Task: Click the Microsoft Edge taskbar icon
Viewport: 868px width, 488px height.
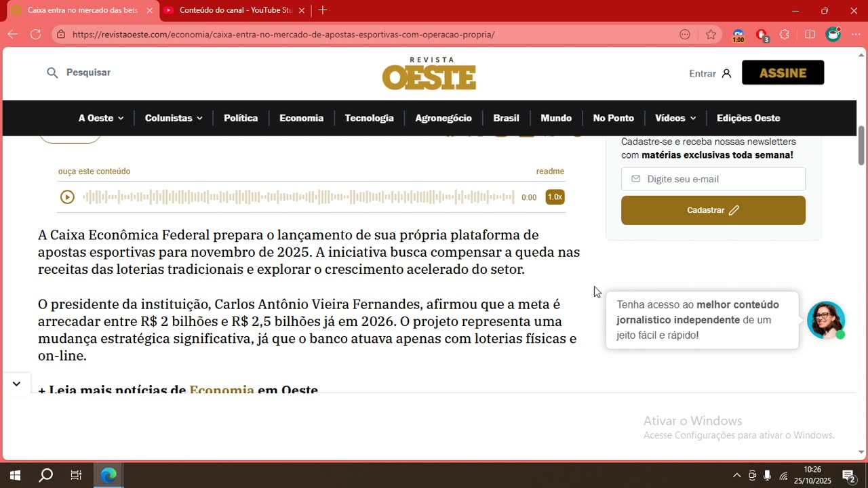Action: coord(108,475)
